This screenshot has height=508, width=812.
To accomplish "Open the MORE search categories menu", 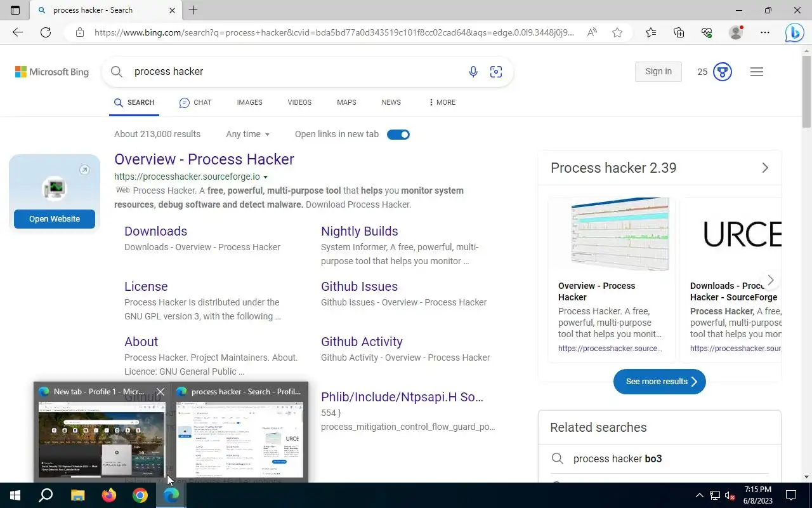I will click(x=442, y=102).
